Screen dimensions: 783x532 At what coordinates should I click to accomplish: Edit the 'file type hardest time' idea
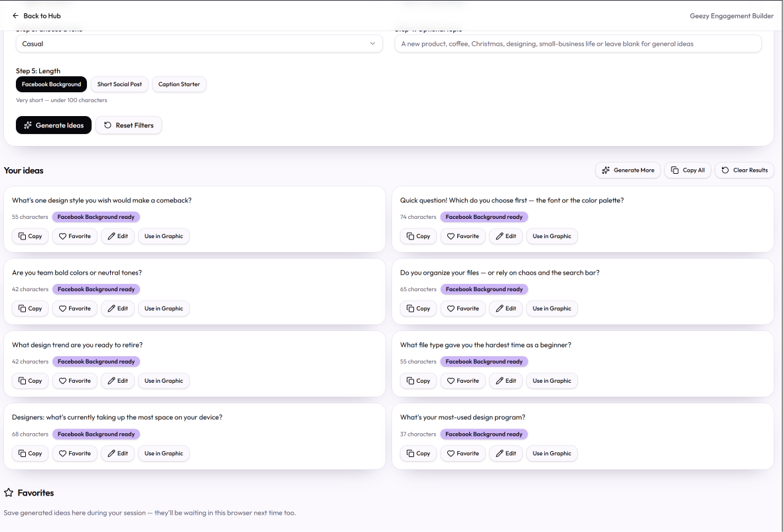[506, 381]
